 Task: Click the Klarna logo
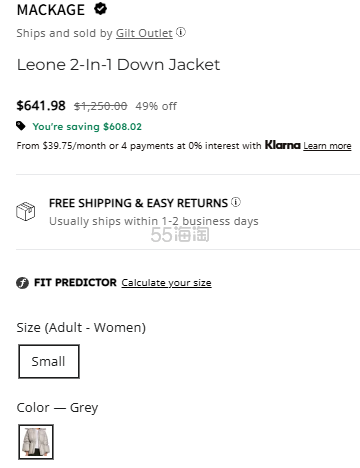(x=283, y=145)
